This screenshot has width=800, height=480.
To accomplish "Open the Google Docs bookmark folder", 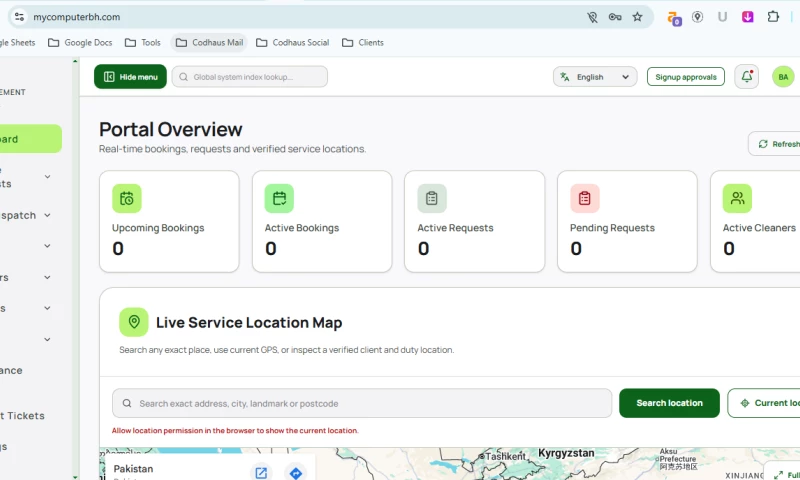I will [x=80, y=43].
